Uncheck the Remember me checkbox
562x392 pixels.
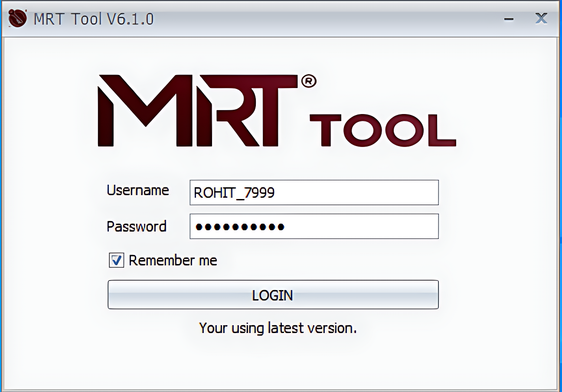point(115,260)
